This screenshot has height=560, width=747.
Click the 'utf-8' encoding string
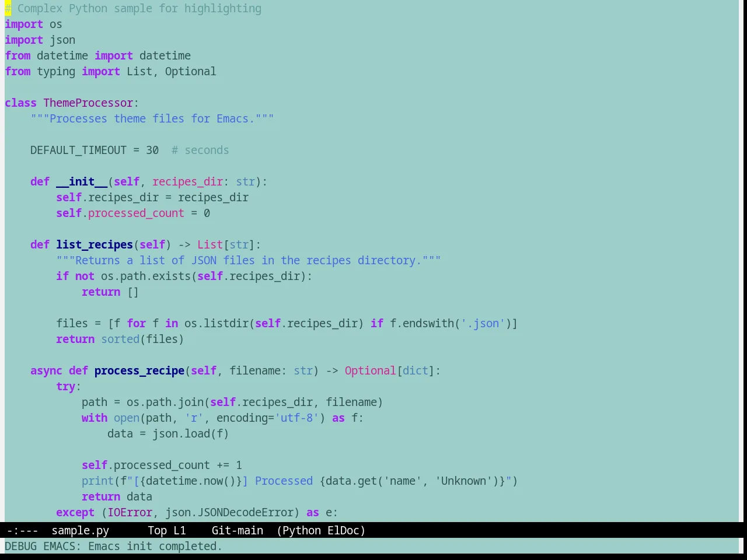(x=297, y=418)
